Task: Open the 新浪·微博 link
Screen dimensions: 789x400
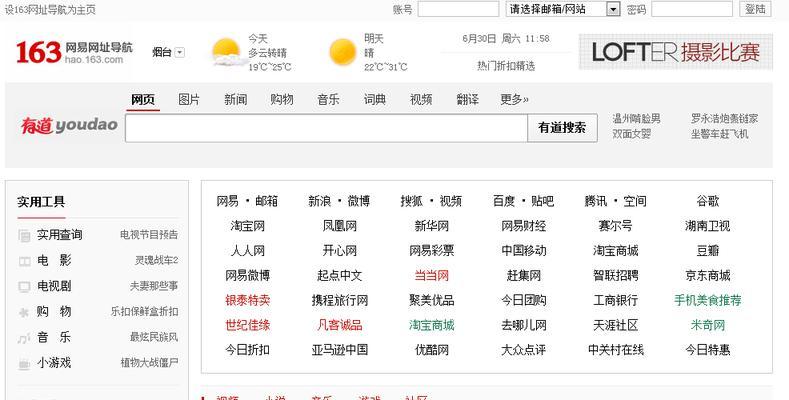Action: (339, 201)
